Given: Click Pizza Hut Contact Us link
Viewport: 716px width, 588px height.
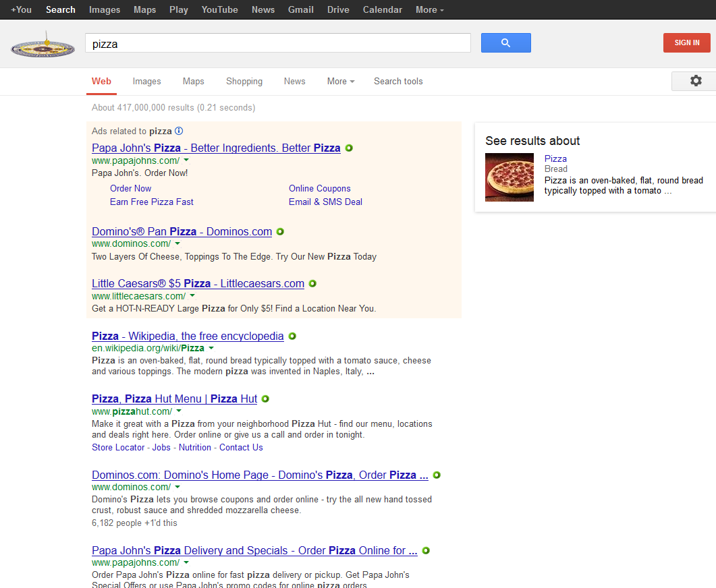Looking at the screenshot, I should (241, 448).
